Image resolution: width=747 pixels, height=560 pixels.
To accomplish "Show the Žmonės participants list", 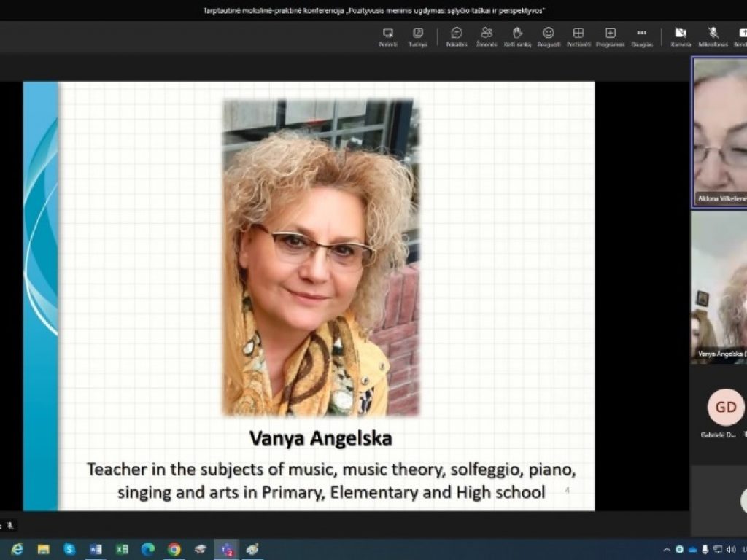I will [x=487, y=36].
